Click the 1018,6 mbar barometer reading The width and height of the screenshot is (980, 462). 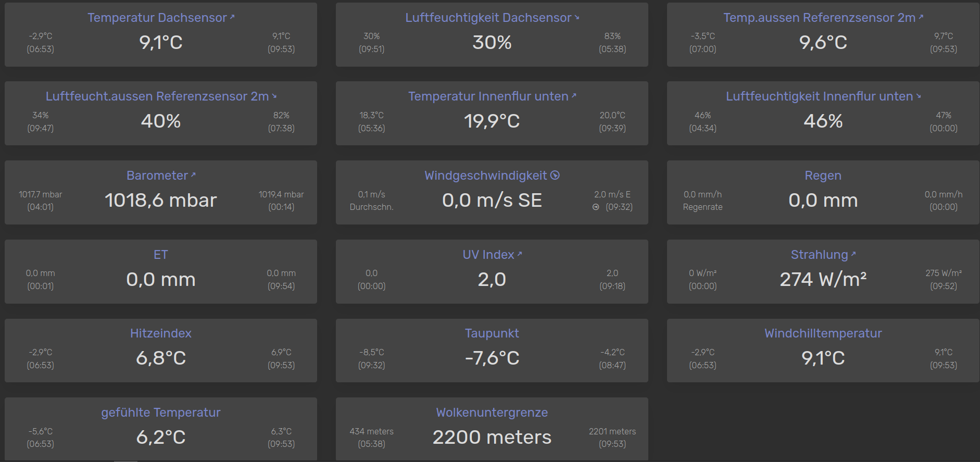[x=160, y=200]
